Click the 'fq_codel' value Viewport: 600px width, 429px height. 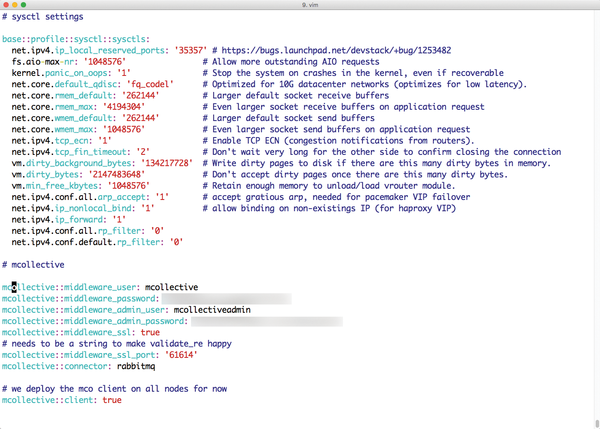pos(150,84)
